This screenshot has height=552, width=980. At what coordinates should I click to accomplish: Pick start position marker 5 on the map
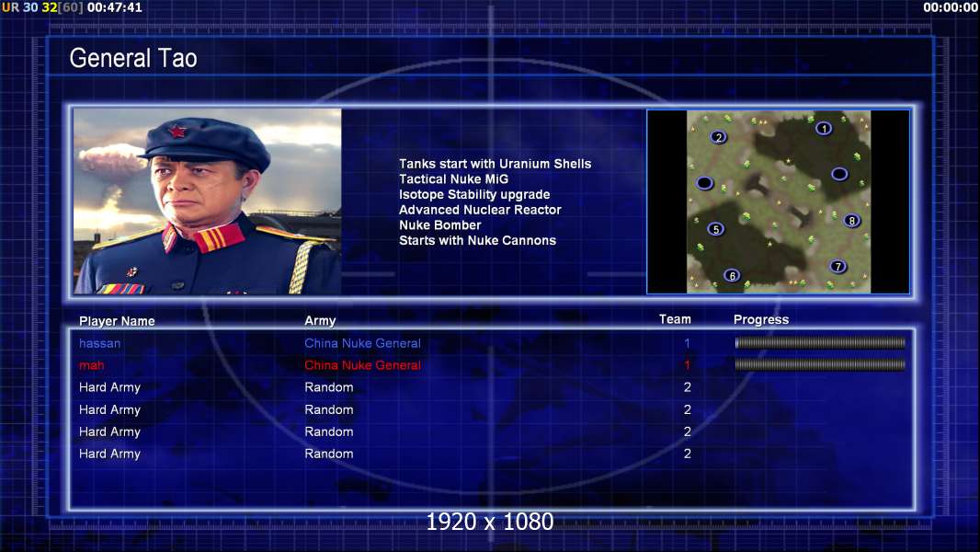715,229
